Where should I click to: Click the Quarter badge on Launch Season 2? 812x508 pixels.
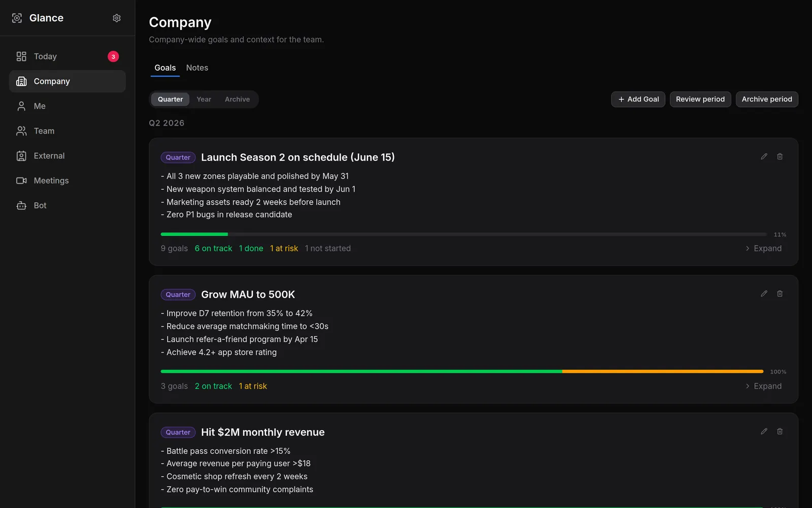coord(178,157)
